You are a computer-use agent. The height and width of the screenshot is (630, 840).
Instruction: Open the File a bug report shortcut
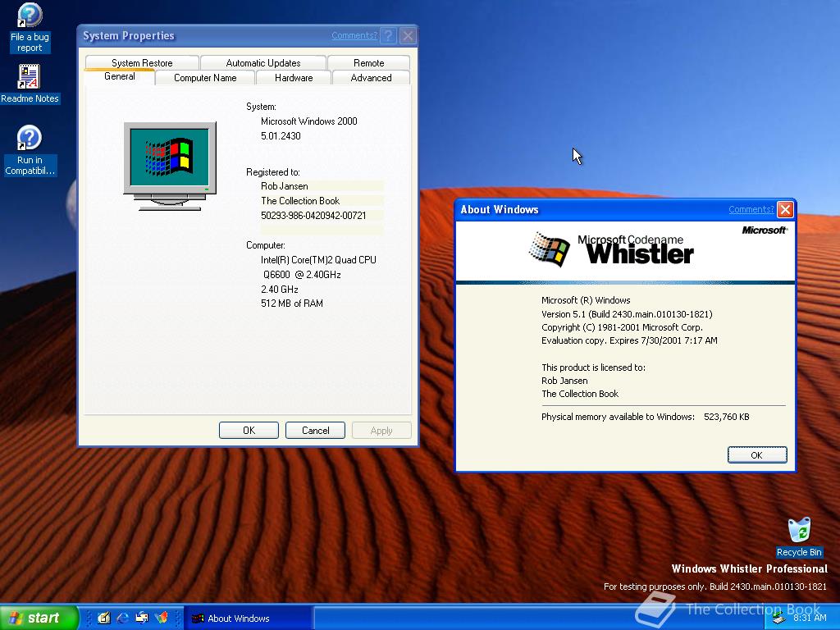[30, 27]
